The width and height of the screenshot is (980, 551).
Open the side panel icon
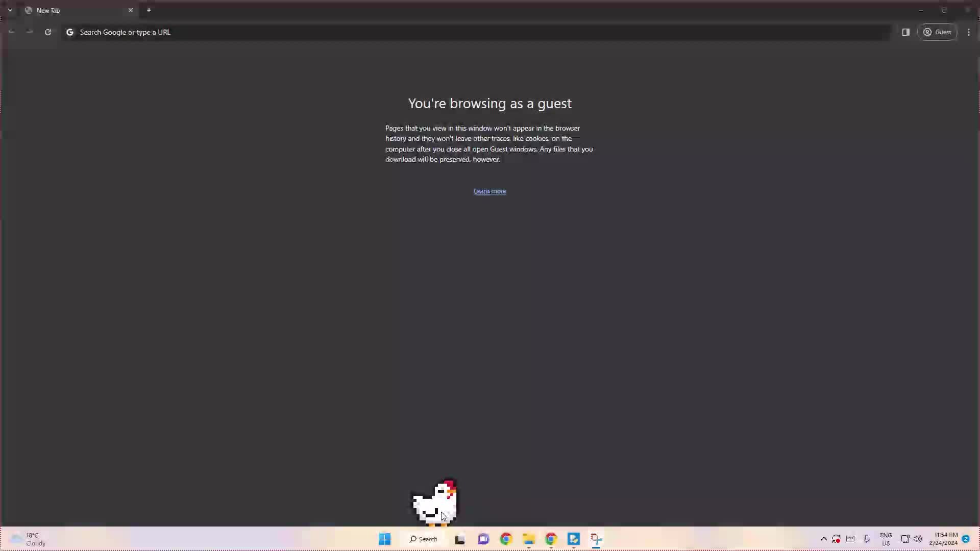point(906,32)
